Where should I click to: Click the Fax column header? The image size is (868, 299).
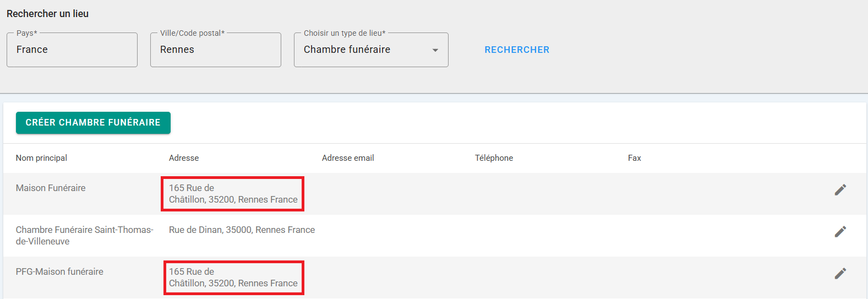(x=634, y=158)
